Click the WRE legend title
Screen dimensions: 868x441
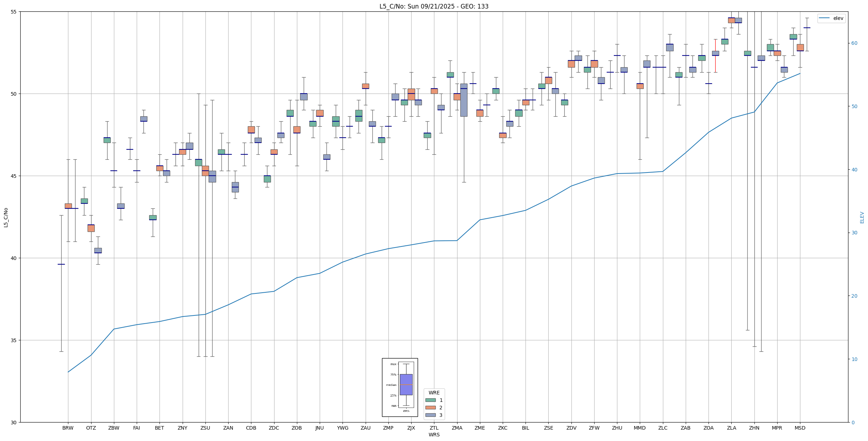tap(434, 393)
